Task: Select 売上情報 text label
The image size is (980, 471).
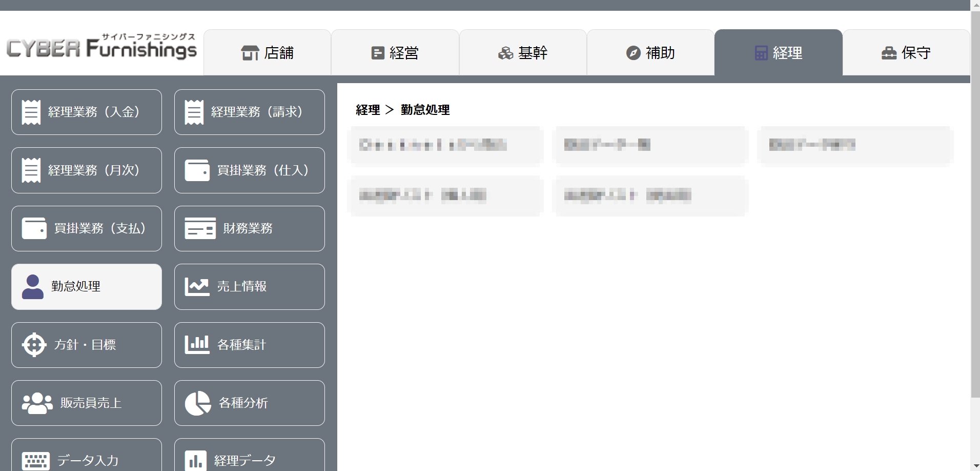Action: click(242, 286)
